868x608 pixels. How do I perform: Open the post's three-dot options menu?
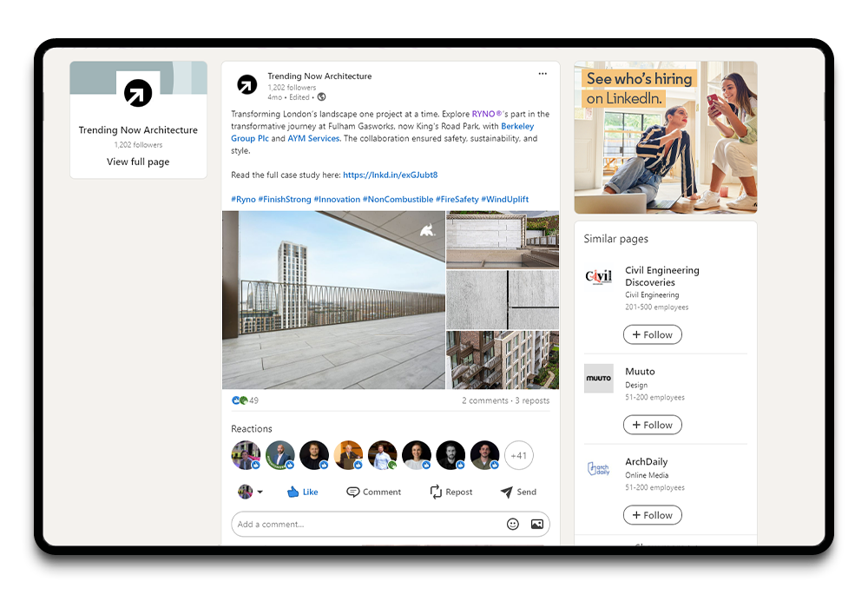point(542,74)
